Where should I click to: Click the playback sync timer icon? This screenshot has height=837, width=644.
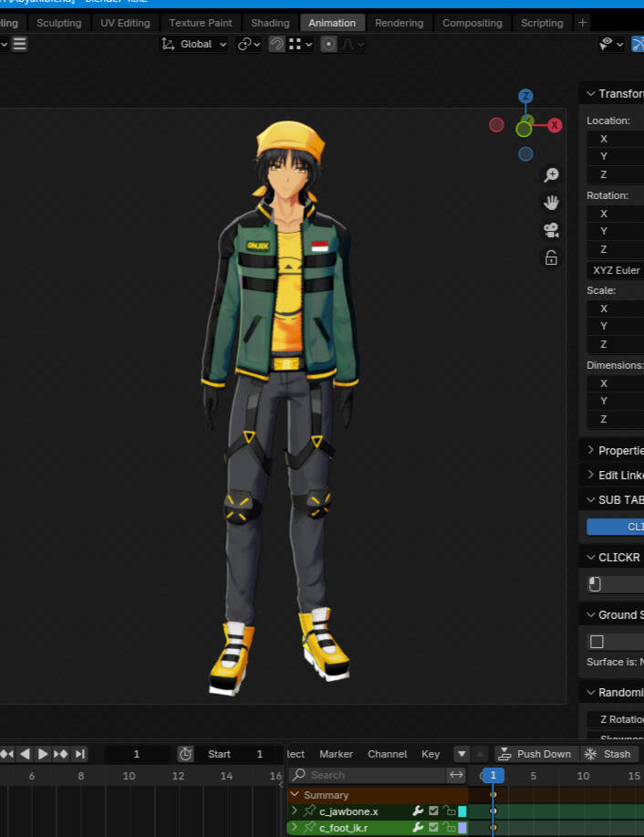185,754
